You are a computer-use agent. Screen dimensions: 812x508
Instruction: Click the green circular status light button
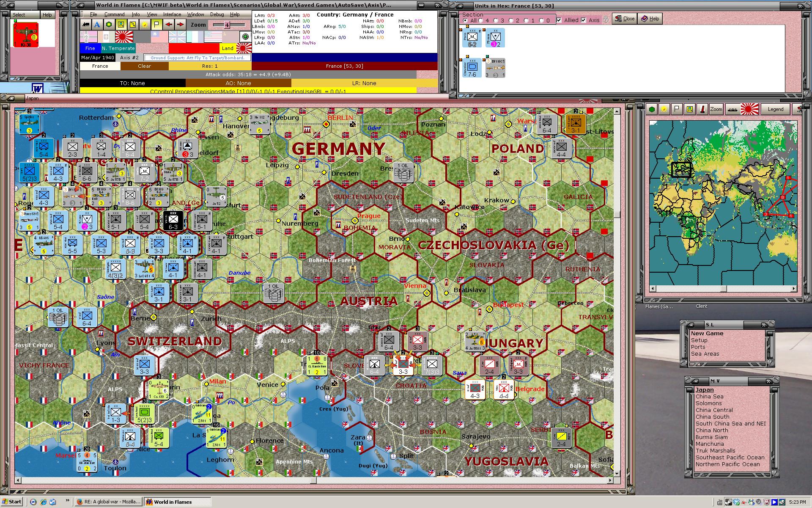pos(245,37)
